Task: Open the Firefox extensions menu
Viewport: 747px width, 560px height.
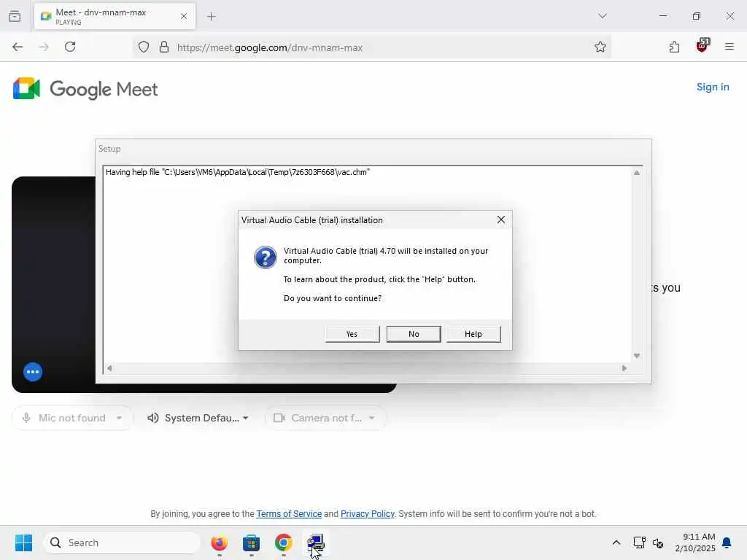Action: pyautogui.click(x=674, y=47)
